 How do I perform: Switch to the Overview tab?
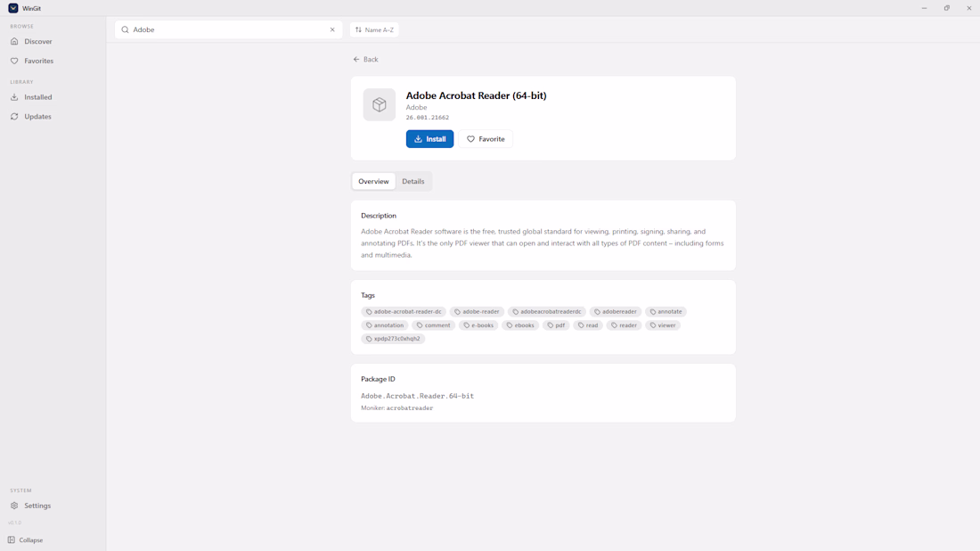(374, 181)
